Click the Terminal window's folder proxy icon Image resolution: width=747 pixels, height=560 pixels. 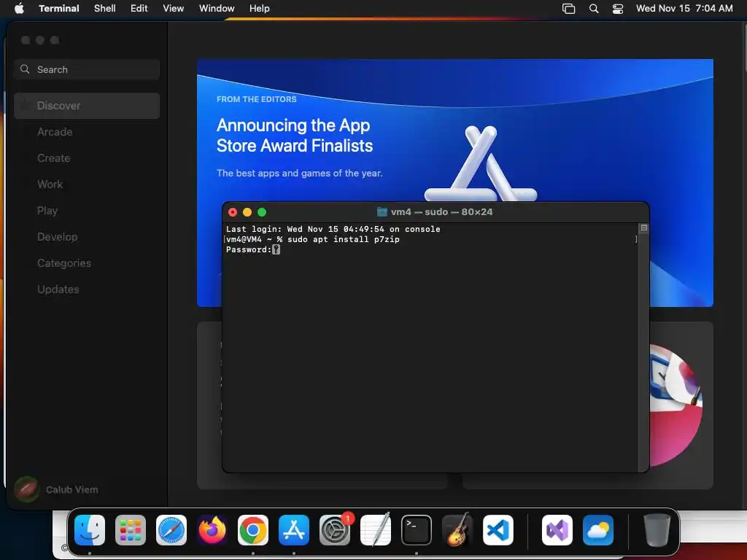pyautogui.click(x=382, y=212)
